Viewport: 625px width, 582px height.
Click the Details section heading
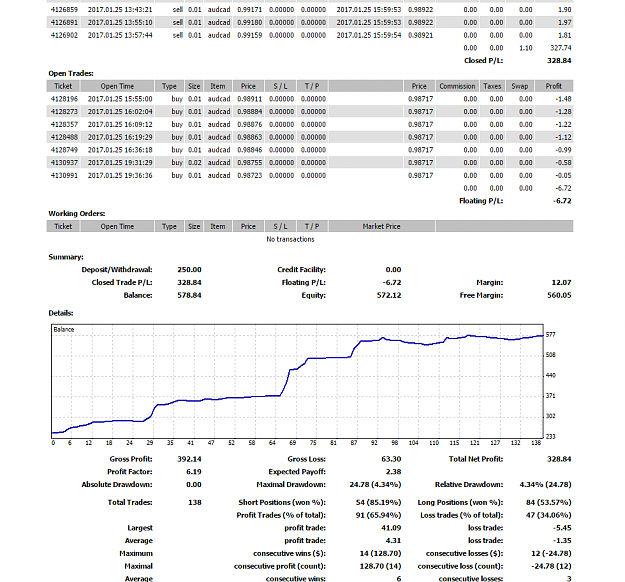pos(61,313)
